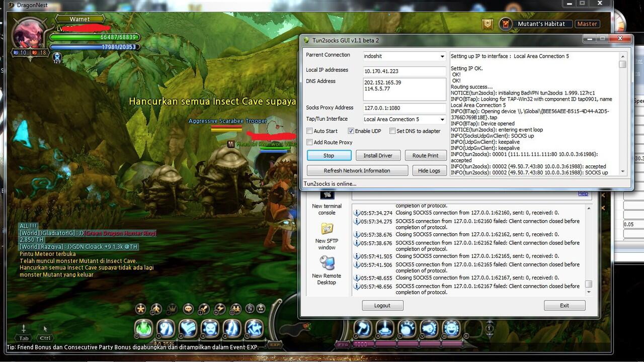
Task: Click the SSH client log scrollbar down arrow
Action: click(x=589, y=292)
